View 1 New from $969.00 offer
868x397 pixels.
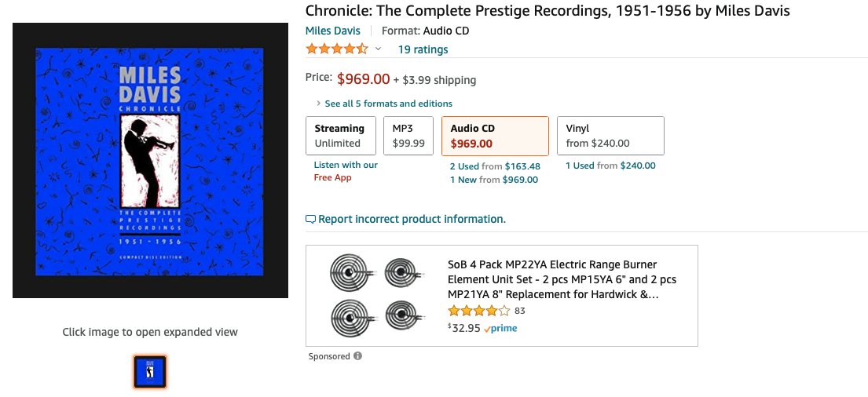[x=494, y=180]
